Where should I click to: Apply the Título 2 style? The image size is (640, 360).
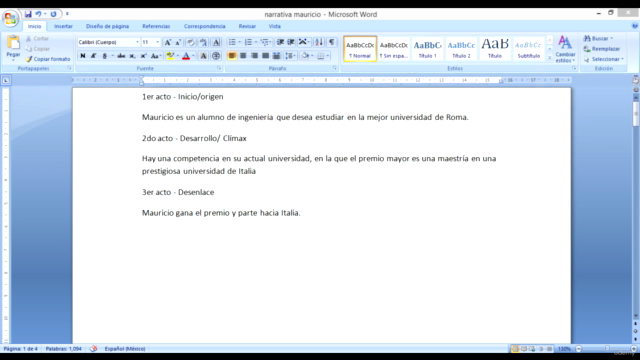click(x=461, y=49)
